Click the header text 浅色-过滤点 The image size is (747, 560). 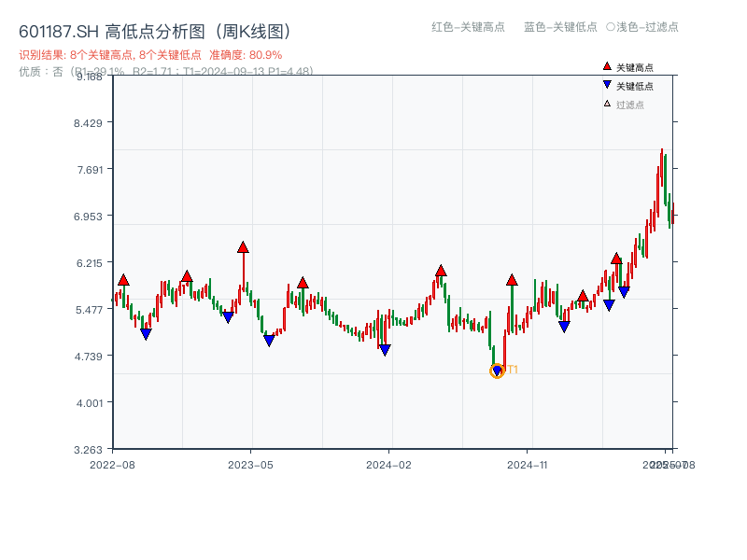[647, 27]
